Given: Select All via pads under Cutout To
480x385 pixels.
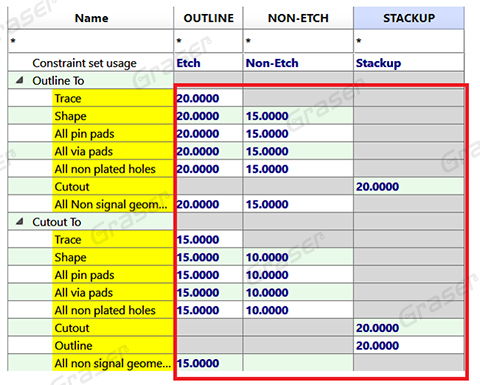Looking at the screenshot, I should 113,292.
